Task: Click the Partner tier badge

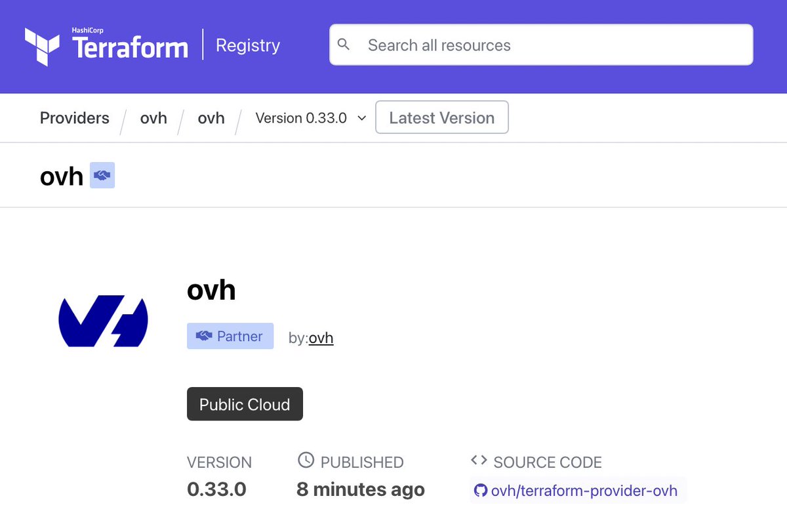Action: (230, 336)
